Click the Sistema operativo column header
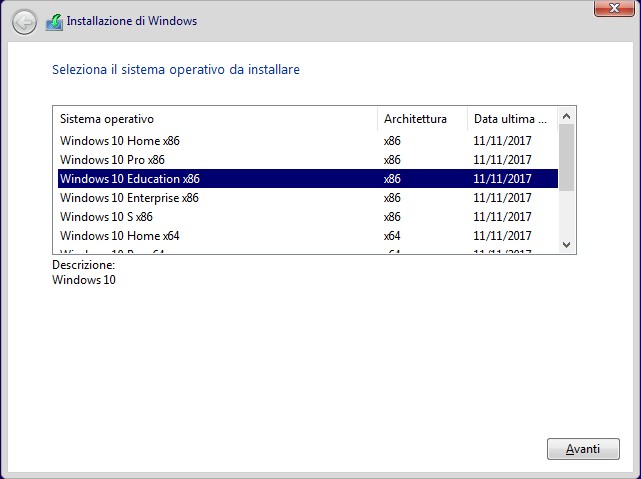 tap(215, 119)
